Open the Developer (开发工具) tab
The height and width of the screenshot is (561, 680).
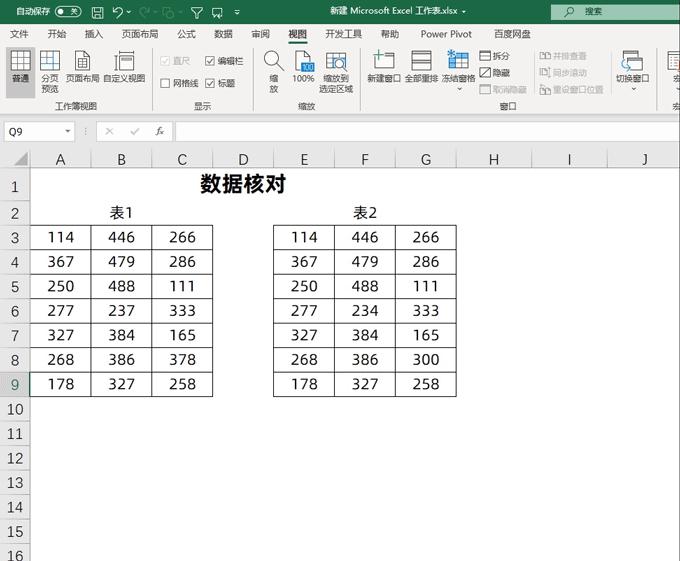343,34
